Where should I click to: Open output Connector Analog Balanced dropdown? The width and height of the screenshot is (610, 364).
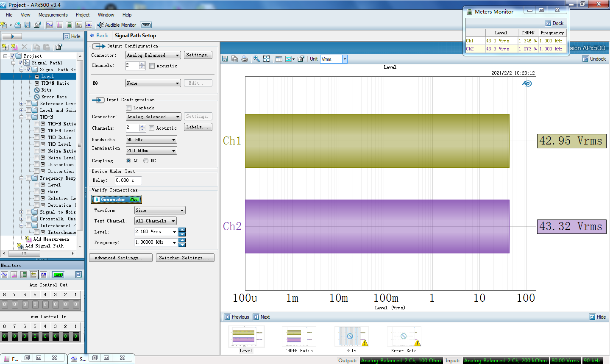tap(153, 56)
